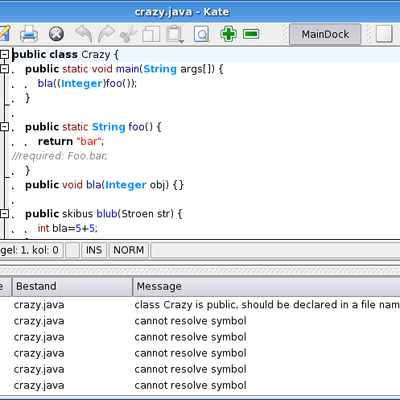This screenshot has height=400, width=400.
Task: Click the MainDock button
Action: [325, 34]
